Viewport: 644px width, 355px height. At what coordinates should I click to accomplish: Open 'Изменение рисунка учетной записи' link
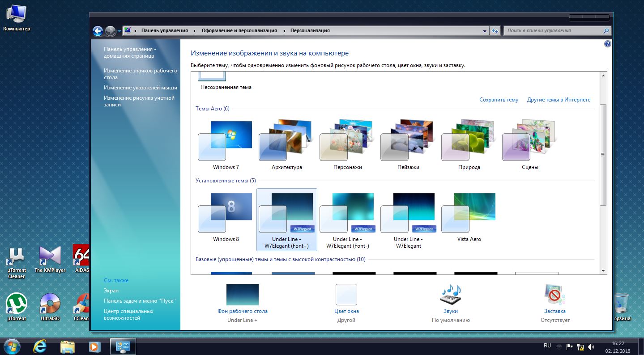point(139,101)
